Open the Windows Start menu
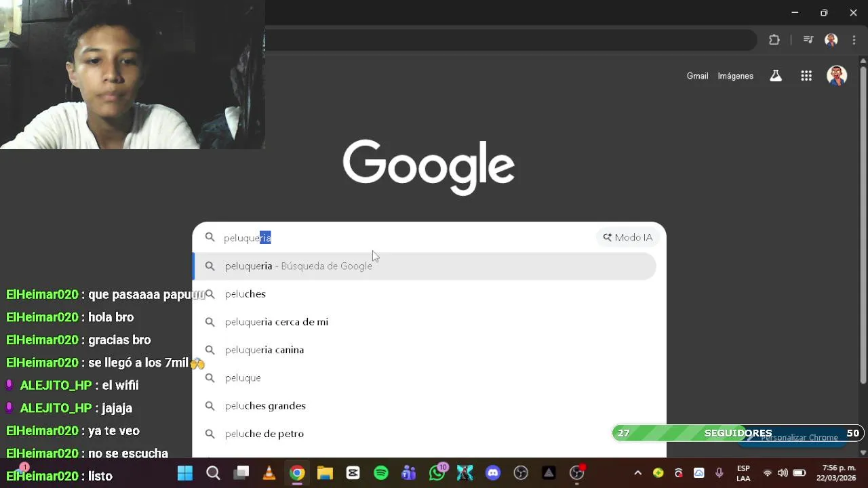Image resolution: width=868 pixels, height=488 pixels. [x=185, y=473]
